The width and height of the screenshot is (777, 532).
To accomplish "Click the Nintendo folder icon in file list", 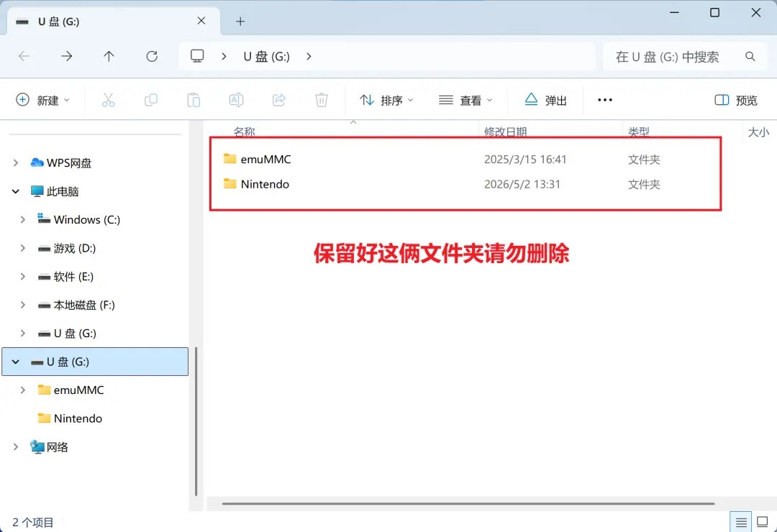I will click(230, 184).
